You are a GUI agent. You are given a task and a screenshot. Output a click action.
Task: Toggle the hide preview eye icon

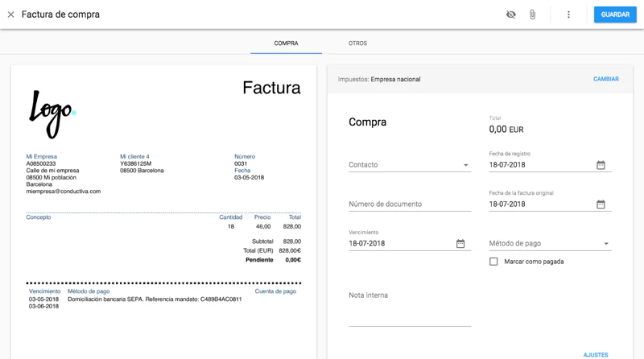coord(510,14)
